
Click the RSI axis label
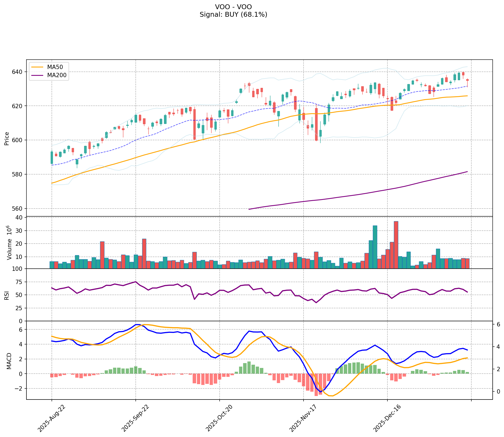click(x=7, y=295)
